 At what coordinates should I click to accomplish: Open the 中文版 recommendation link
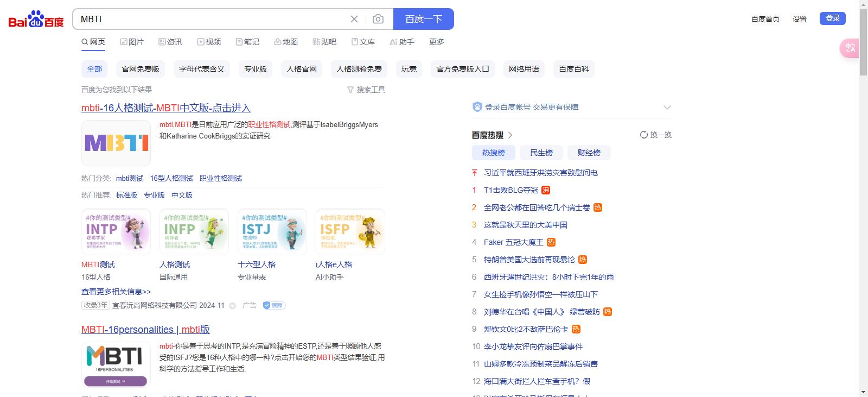tap(182, 195)
